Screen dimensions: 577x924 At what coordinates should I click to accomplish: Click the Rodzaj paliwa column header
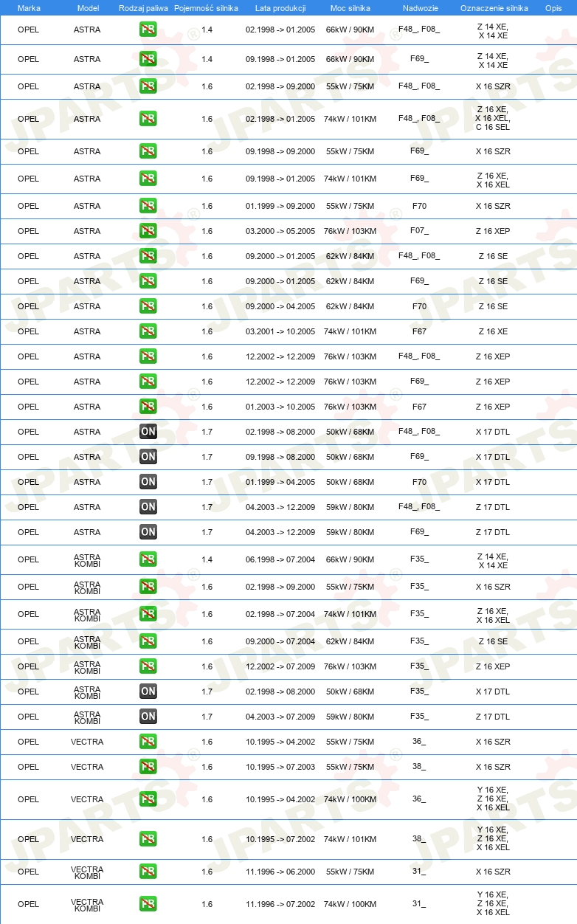click(143, 7)
